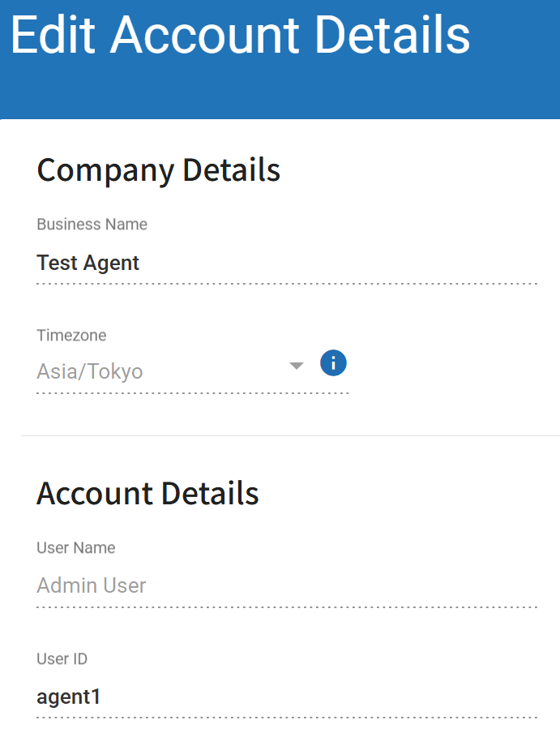Click the dotted underline beneath Test Agent

pos(287,284)
